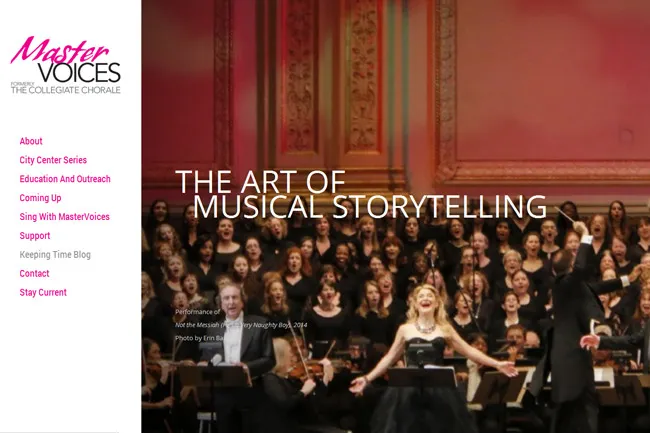650x433 pixels.
Task: Open the Support page
Action: point(35,236)
